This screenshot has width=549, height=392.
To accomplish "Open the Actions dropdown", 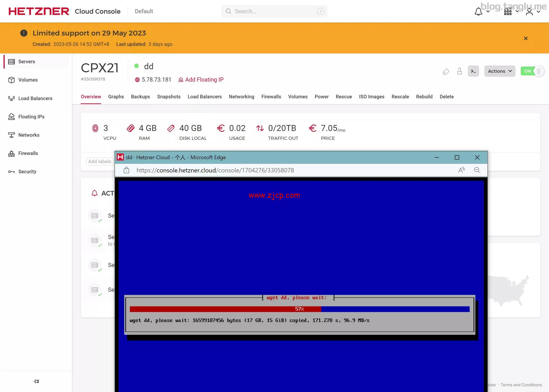I will (x=499, y=71).
